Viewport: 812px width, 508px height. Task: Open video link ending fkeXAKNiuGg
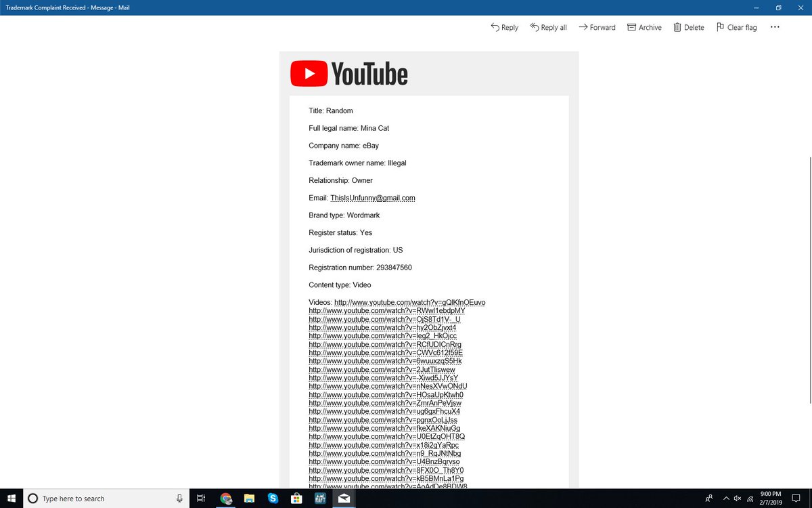click(x=384, y=428)
